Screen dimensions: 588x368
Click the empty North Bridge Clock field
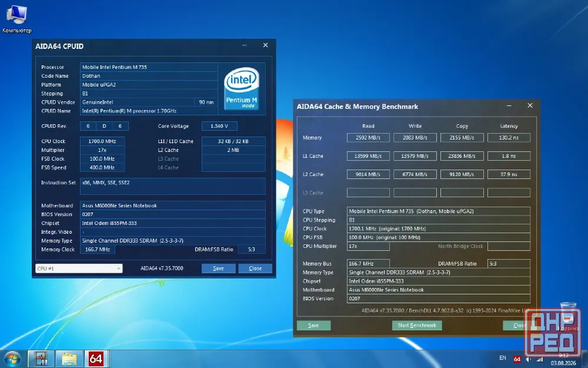coord(509,246)
